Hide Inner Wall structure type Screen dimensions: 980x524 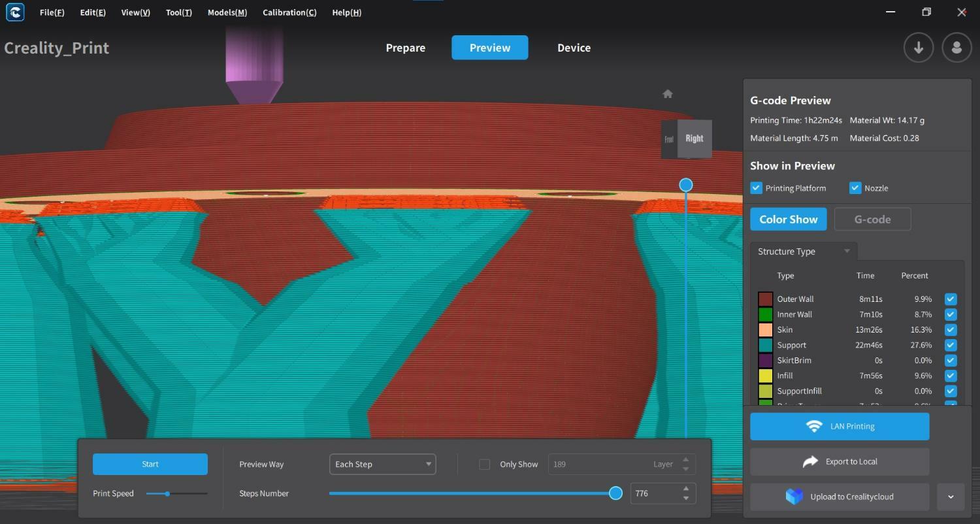tap(951, 314)
